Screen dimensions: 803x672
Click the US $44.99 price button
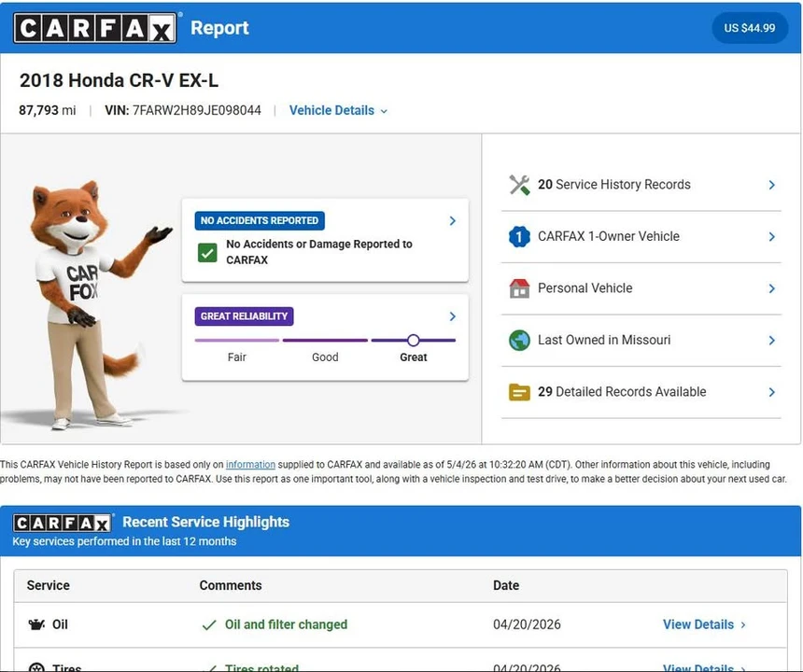749,28
